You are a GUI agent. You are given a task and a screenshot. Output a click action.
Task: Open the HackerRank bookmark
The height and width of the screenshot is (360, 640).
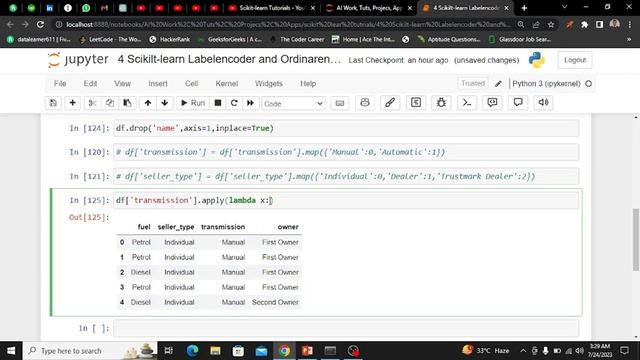pos(170,40)
